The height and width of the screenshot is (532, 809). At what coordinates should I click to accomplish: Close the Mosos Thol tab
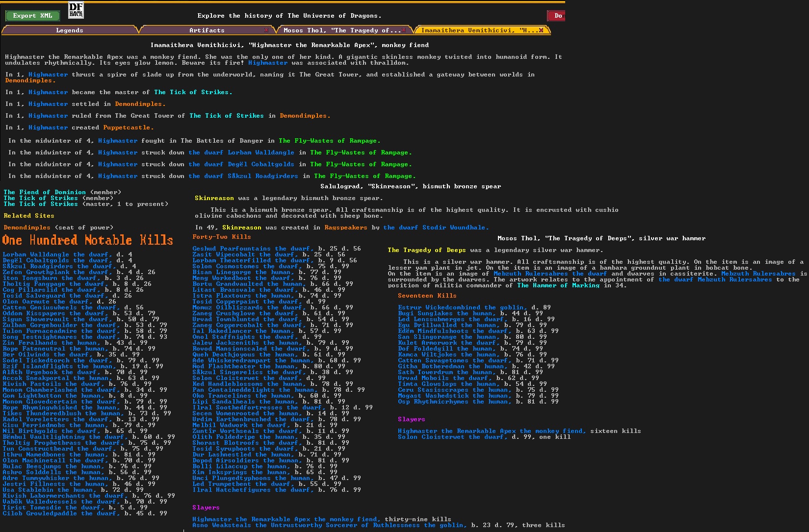pyautogui.click(x=404, y=30)
